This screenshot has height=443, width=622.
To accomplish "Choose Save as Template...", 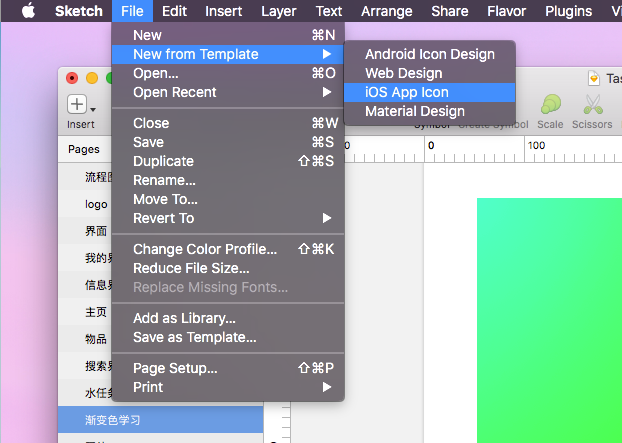I will (x=228, y=337).
